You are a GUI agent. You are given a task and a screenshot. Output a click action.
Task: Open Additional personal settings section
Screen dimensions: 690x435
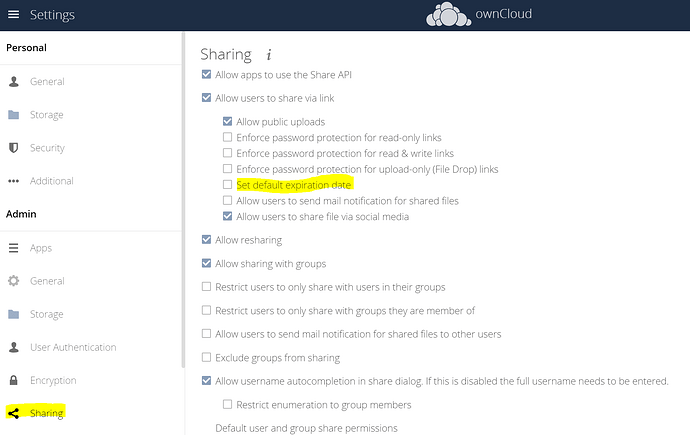click(51, 181)
